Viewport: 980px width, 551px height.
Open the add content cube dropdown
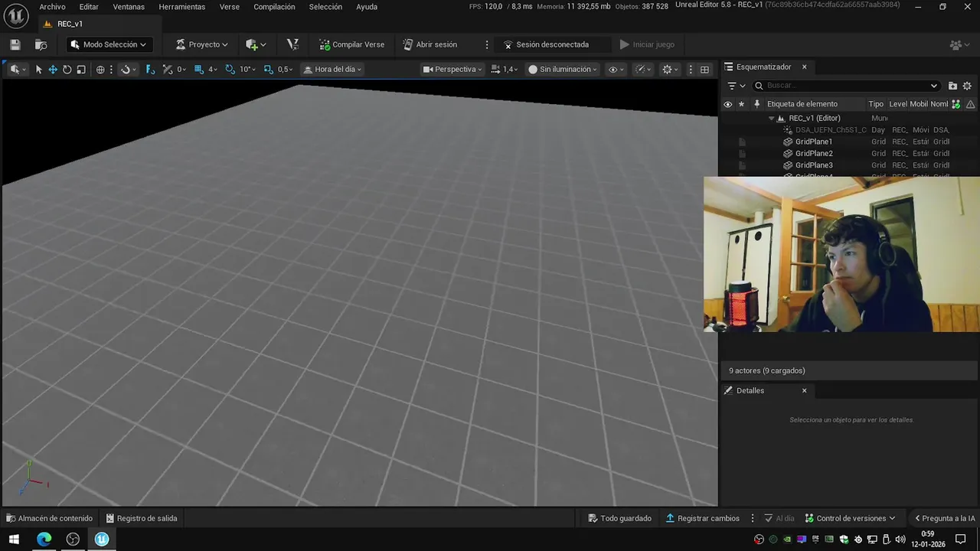click(x=256, y=44)
